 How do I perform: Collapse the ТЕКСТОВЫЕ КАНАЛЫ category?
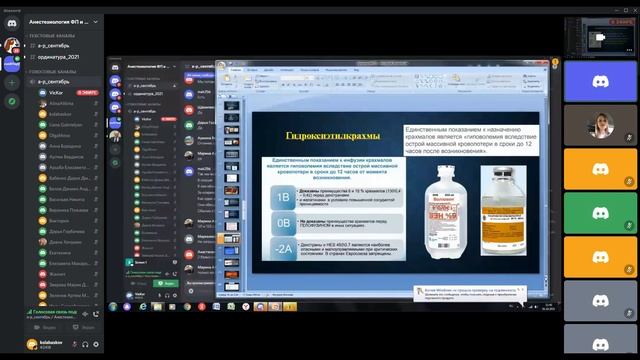[x=52, y=36]
